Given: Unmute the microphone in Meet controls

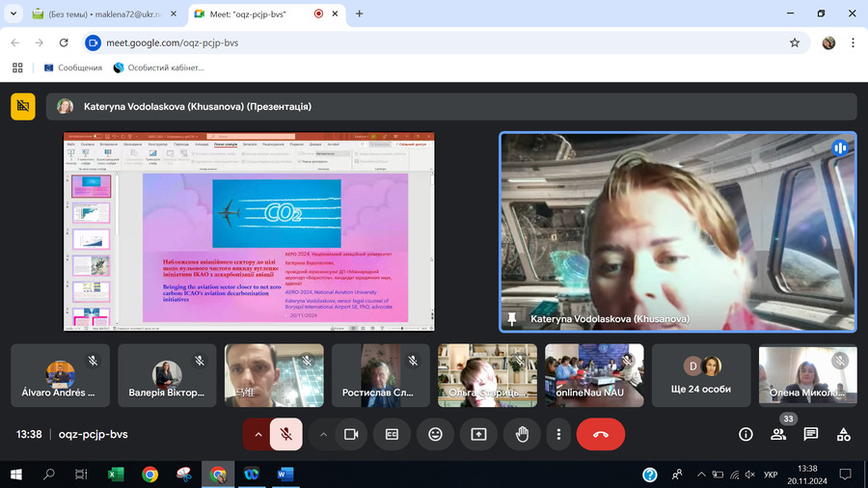Looking at the screenshot, I should tap(285, 434).
